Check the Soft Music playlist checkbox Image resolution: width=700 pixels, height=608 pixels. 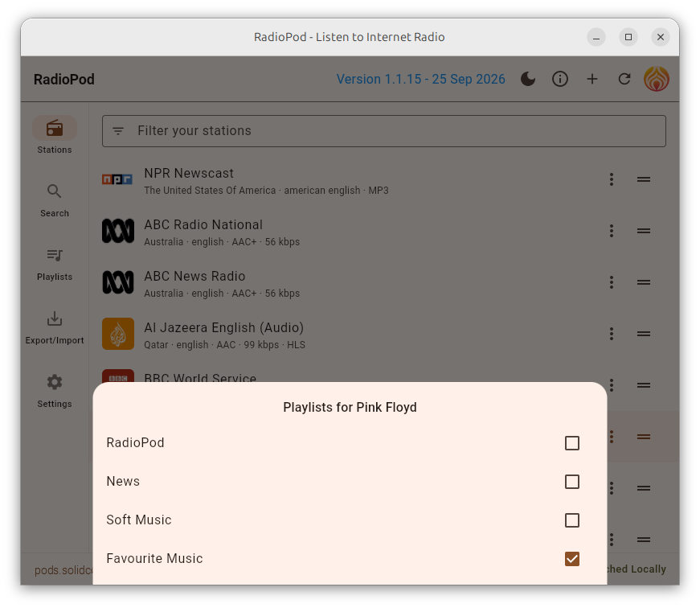(572, 520)
